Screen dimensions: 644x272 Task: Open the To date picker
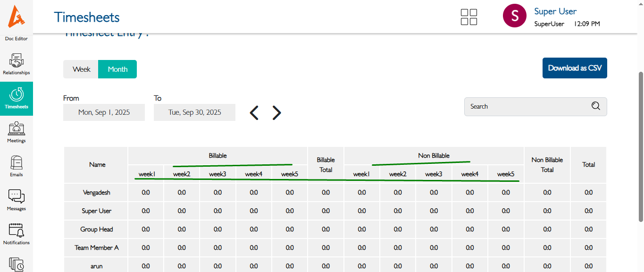(x=194, y=112)
